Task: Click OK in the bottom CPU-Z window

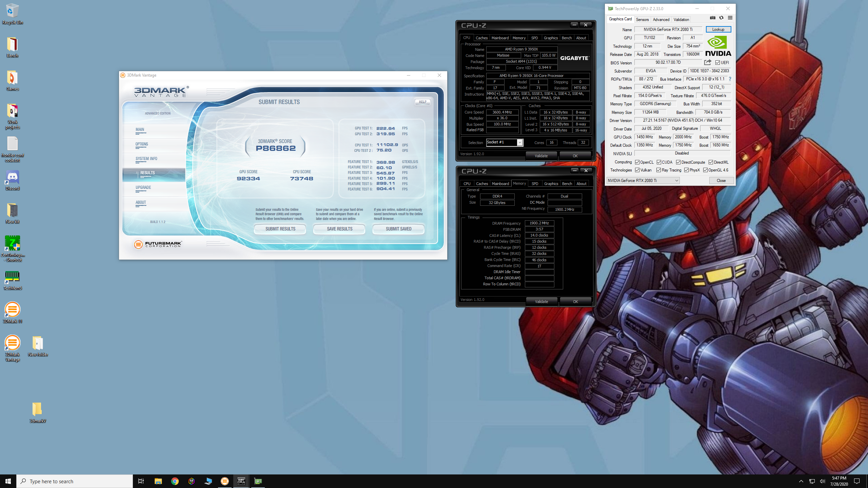Action: [x=575, y=302]
